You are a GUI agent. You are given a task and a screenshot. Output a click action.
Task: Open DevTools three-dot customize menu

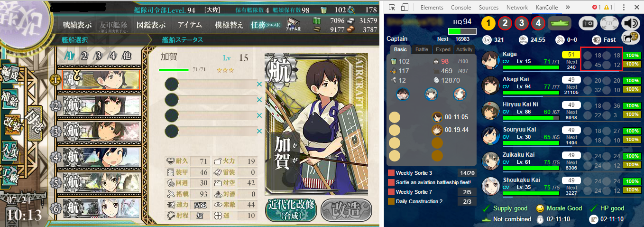(x=623, y=8)
